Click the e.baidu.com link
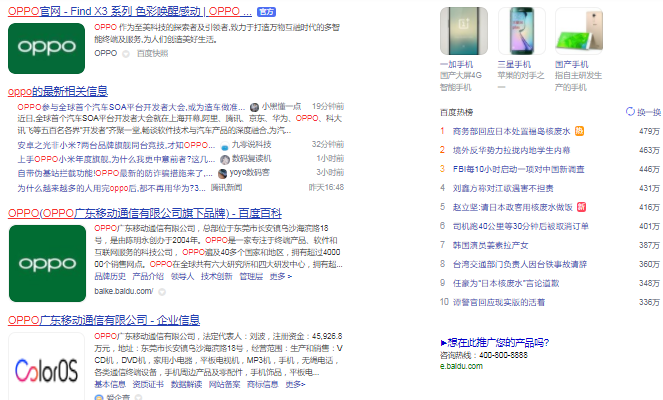This screenshot has width=663, height=400. (461, 366)
